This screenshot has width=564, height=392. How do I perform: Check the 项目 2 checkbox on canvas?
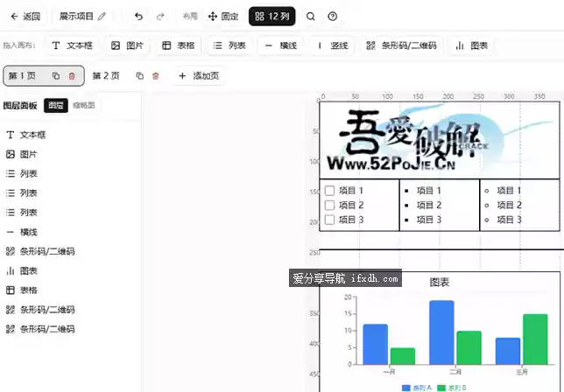tap(329, 205)
